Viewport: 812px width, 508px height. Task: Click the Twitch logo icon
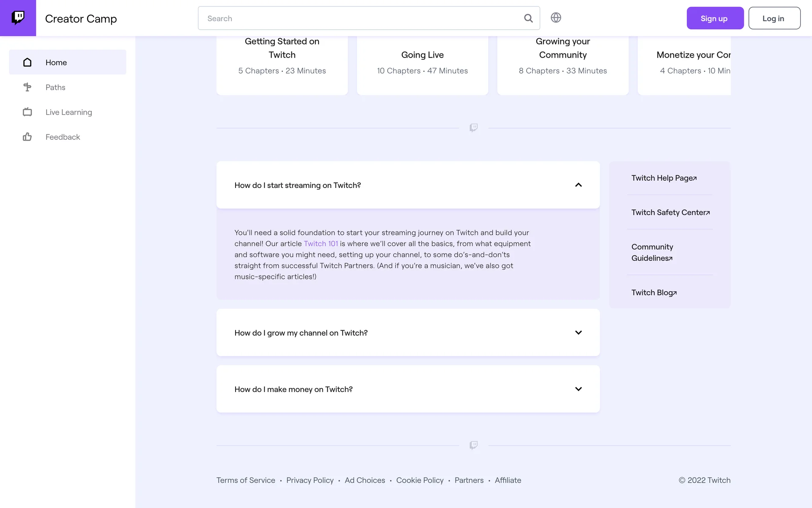tap(18, 18)
